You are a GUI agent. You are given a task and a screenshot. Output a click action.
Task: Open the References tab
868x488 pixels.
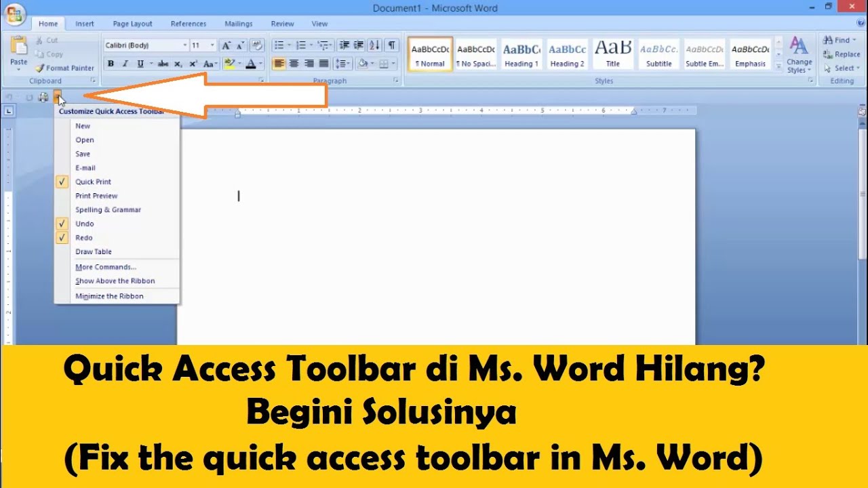pos(189,24)
